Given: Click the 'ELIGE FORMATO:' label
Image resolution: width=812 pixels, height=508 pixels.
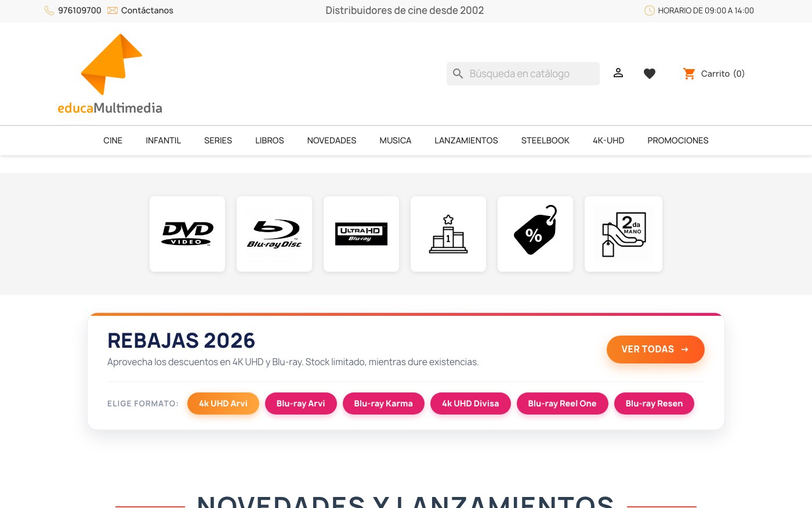Looking at the screenshot, I should click(143, 403).
